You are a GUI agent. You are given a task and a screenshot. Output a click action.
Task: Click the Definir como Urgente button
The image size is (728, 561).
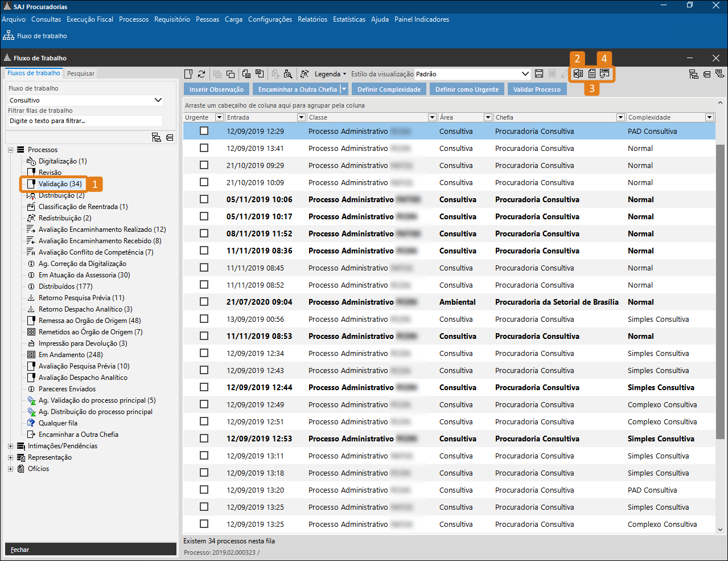coord(467,89)
